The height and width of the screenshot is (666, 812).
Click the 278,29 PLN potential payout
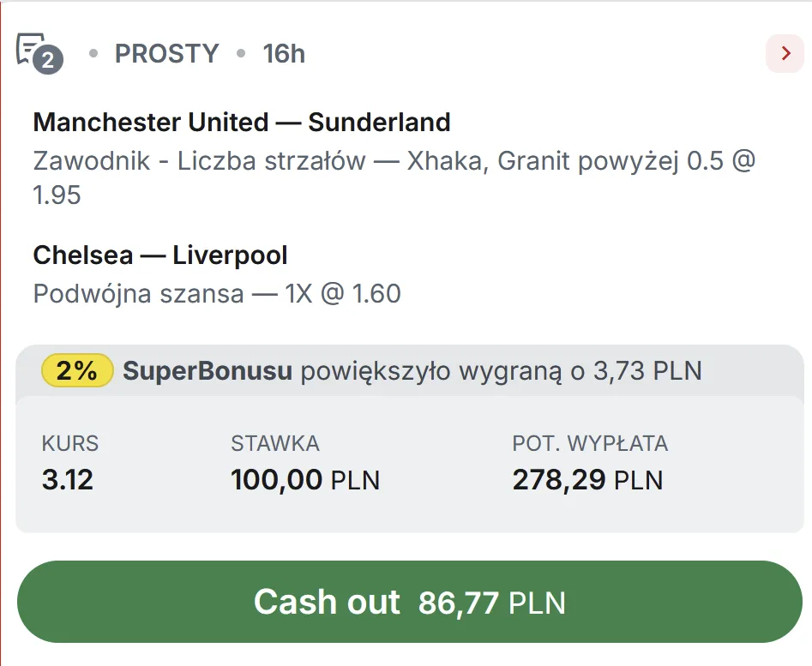pyautogui.click(x=587, y=479)
